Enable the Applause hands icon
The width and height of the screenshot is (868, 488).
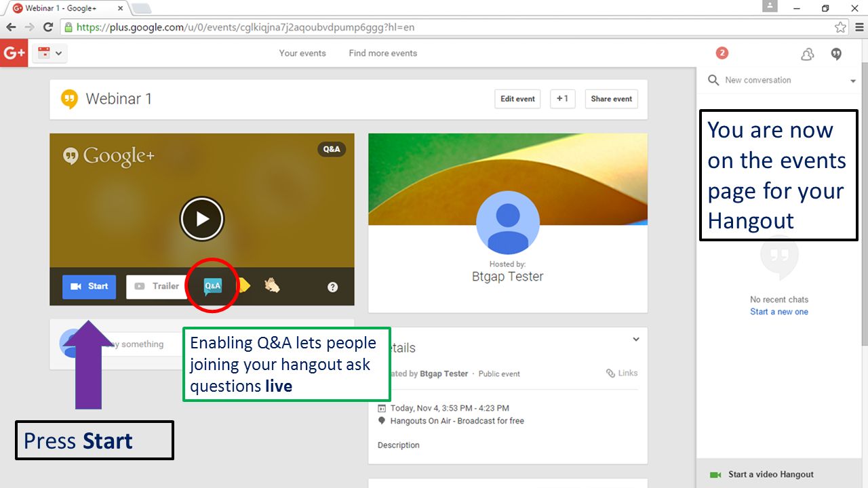pos(272,286)
